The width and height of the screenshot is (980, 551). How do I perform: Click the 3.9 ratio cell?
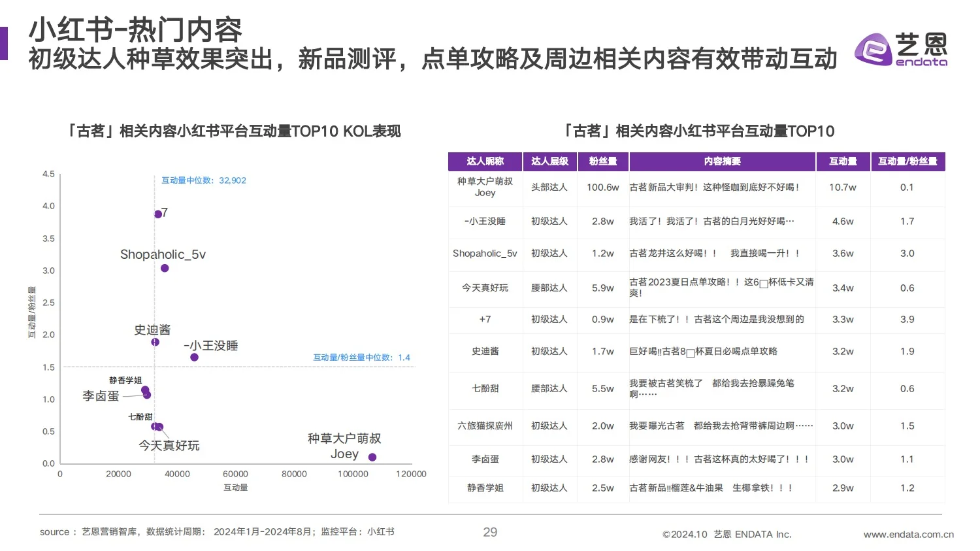click(907, 319)
